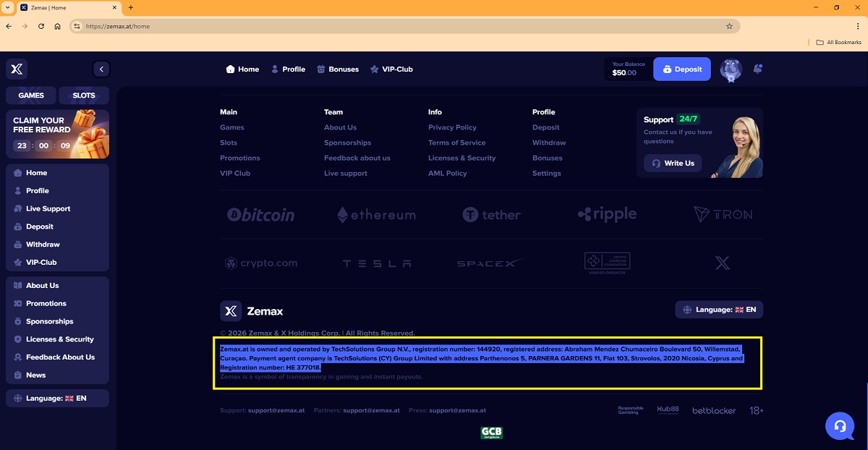Click the blue live chat headset bubble

pyautogui.click(x=840, y=426)
